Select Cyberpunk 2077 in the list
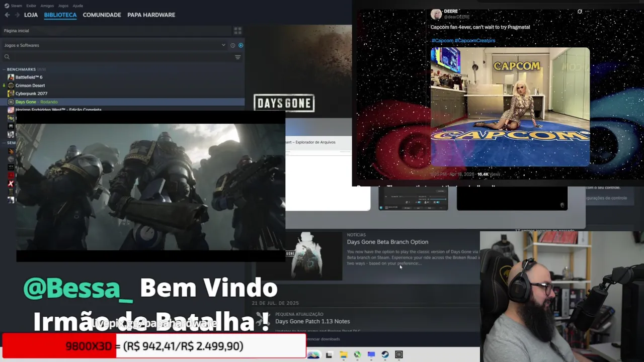 (x=31, y=94)
